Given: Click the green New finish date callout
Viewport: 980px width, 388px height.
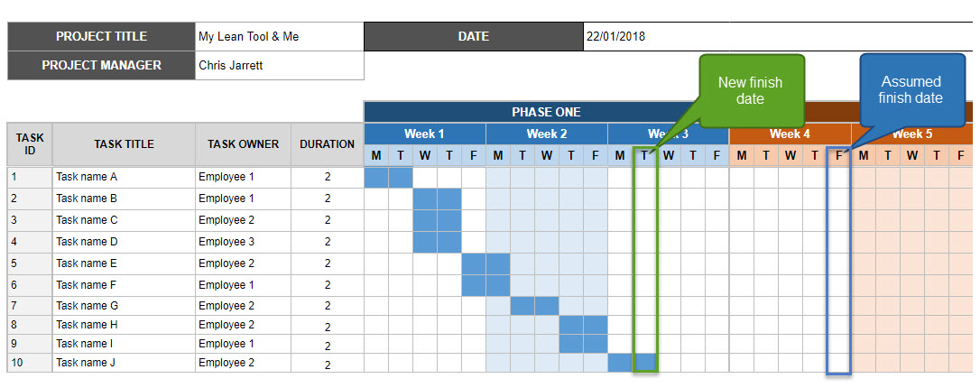Looking at the screenshot, I should [751, 90].
